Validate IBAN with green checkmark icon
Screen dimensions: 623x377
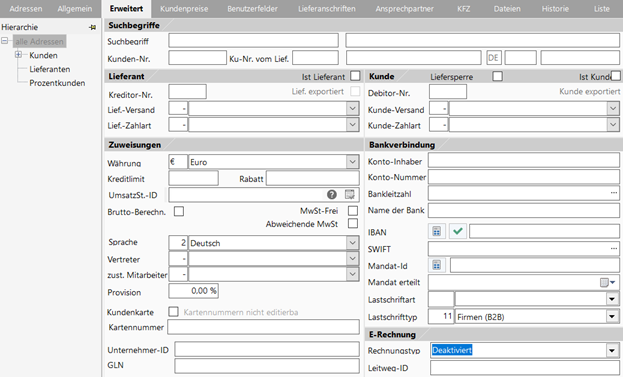click(458, 231)
